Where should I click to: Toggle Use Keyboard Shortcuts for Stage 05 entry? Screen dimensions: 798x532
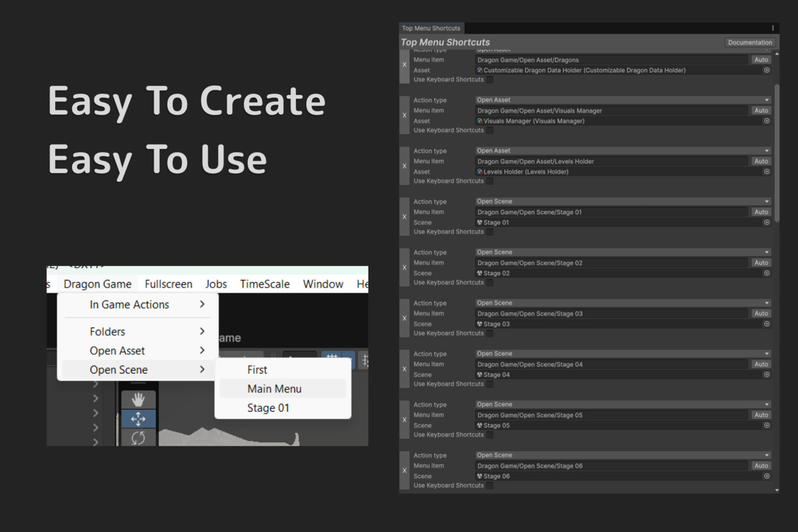tap(490, 434)
